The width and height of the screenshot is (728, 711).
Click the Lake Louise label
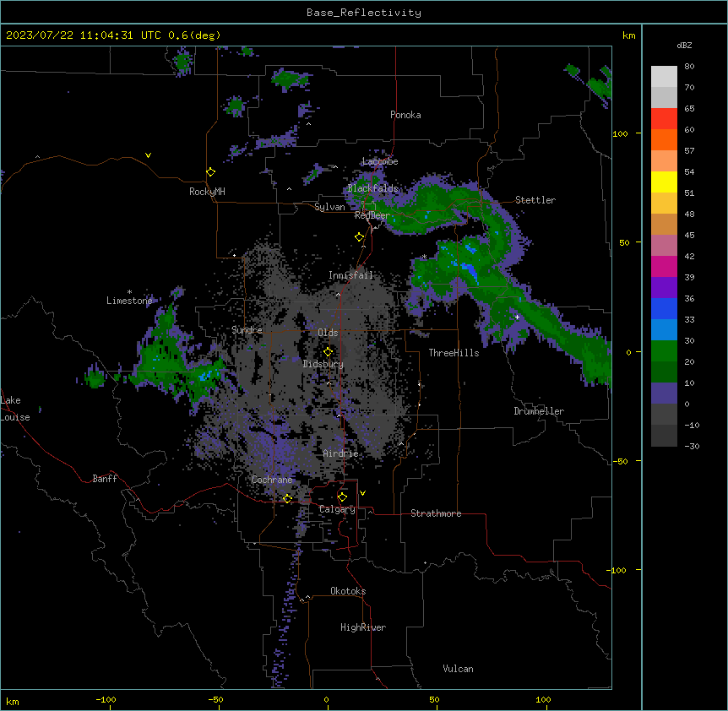[x=15, y=409]
